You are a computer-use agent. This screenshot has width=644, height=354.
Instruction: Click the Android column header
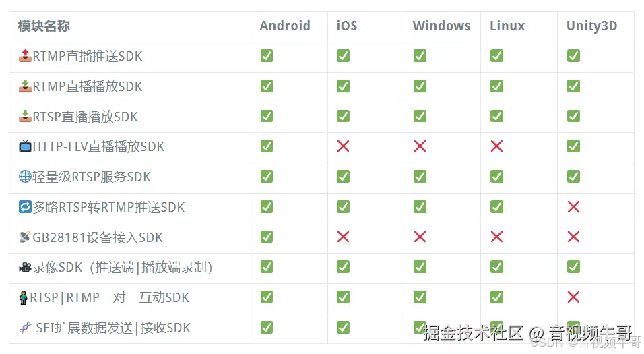(x=285, y=26)
